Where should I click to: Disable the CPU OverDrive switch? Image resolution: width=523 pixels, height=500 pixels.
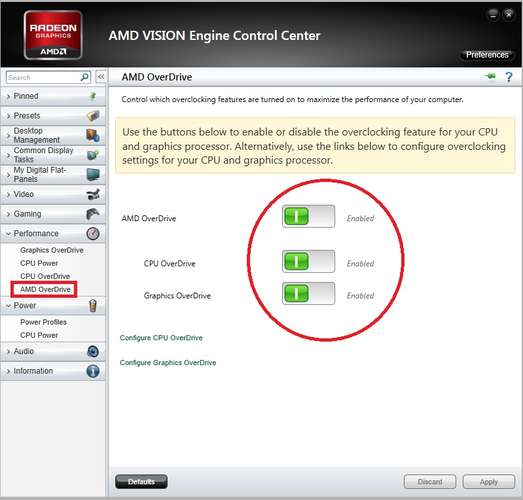tap(308, 262)
